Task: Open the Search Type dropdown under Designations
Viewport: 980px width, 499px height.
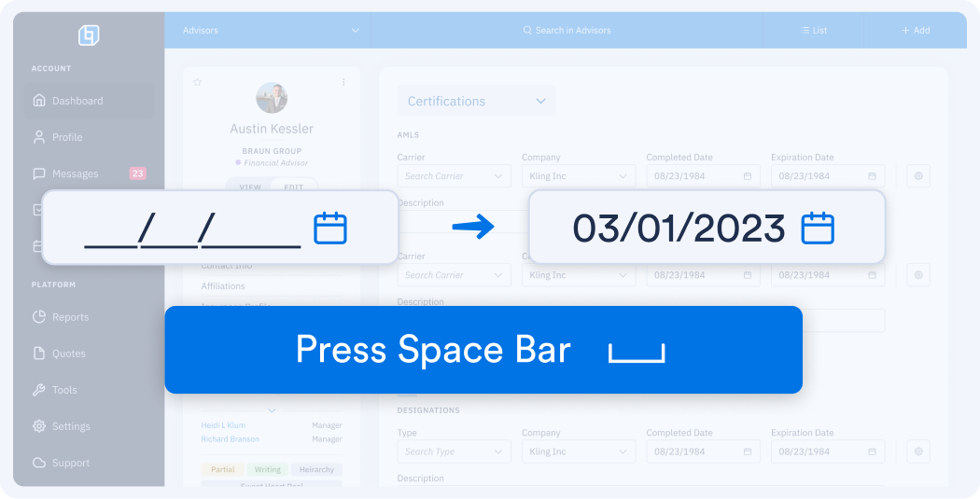Action: (x=454, y=451)
